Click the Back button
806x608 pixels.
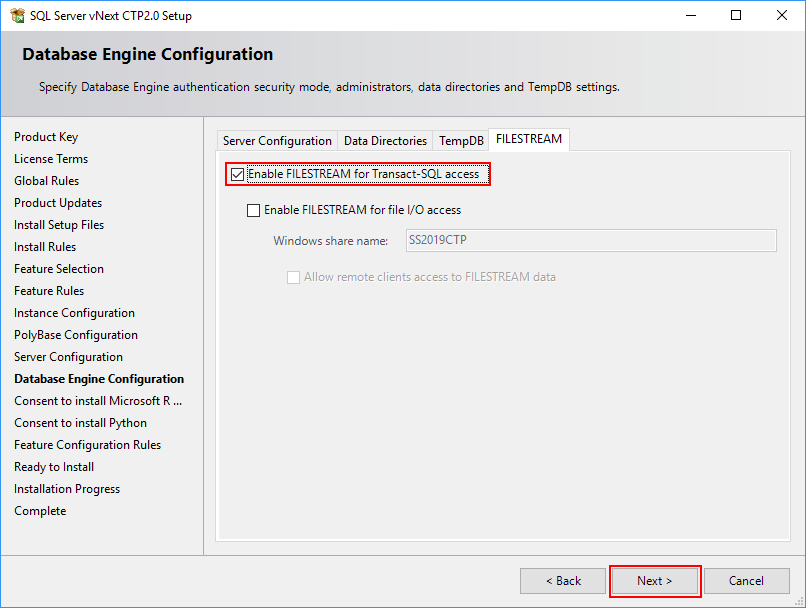(x=562, y=580)
